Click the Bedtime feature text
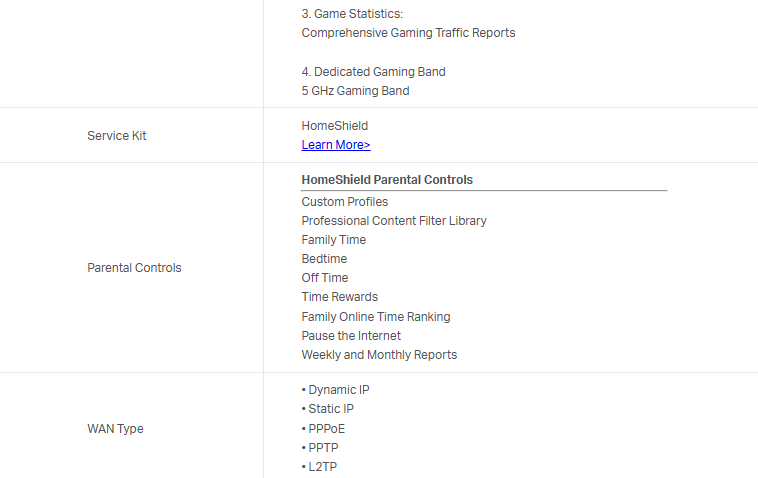758x478 pixels. tap(325, 259)
